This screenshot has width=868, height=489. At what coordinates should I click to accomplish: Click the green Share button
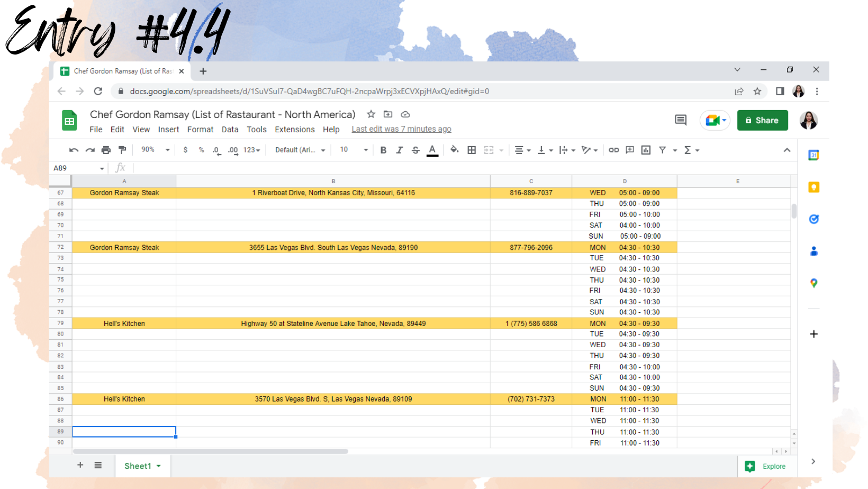click(x=762, y=120)
